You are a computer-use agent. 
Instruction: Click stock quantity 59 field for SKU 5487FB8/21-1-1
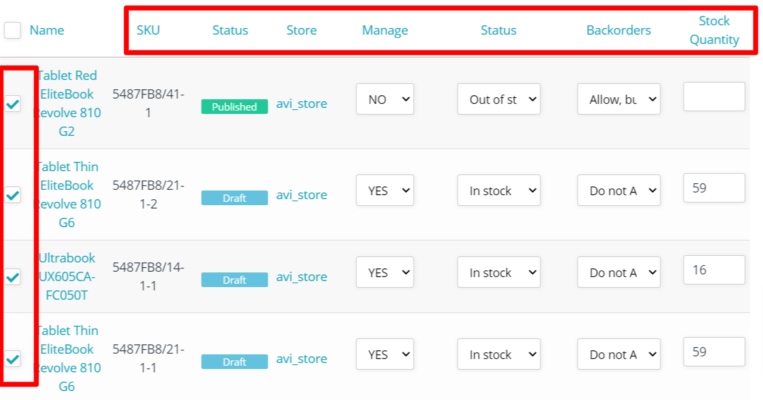tap(714, 352)
